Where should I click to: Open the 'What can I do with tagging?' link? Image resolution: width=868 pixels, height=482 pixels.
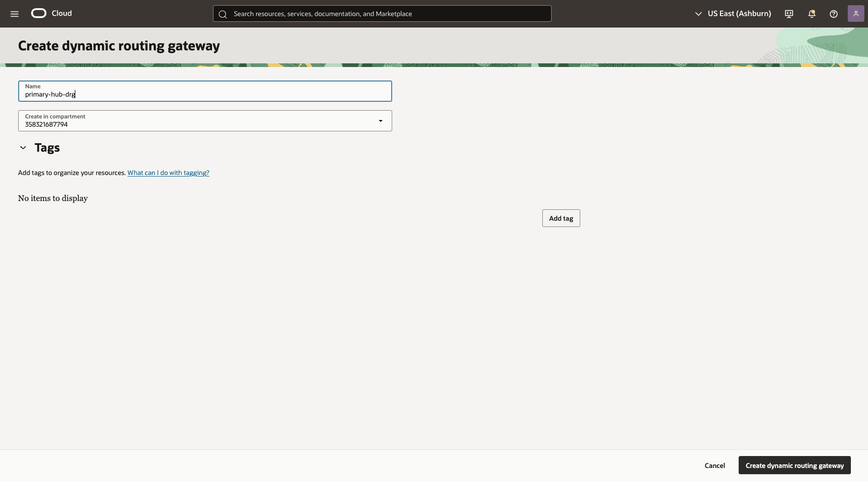(x=168, y=172)
